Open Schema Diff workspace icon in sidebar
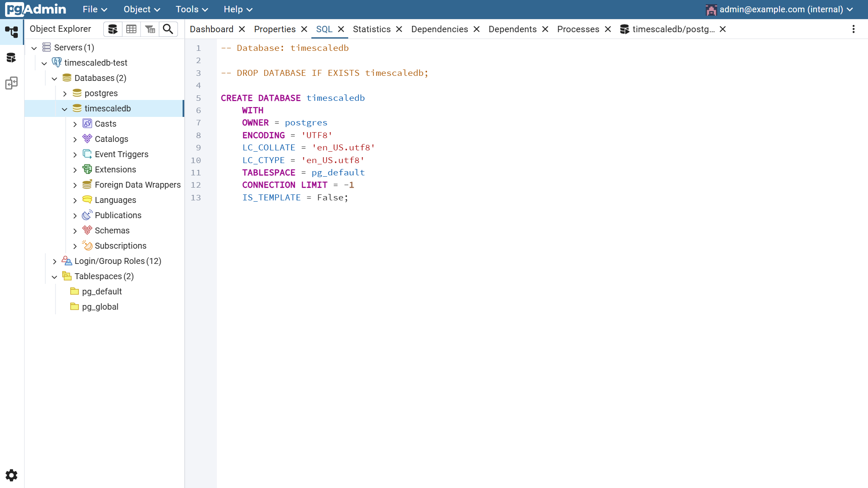The image size is (868, 488). pos(11,83)
